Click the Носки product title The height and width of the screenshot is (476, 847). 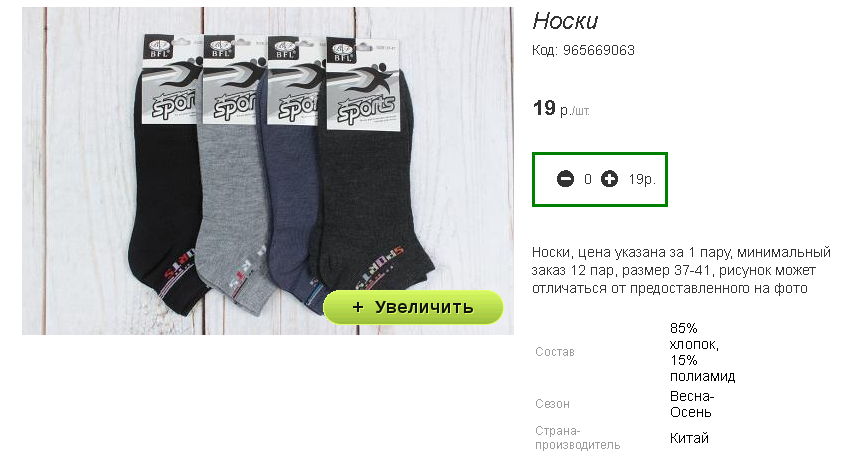[565, 21]
